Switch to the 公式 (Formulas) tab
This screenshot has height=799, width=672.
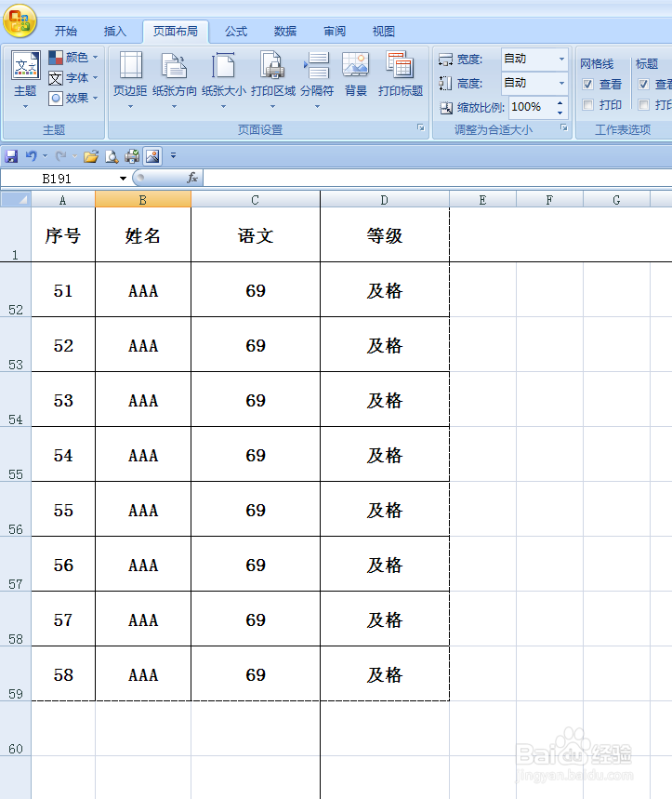click(236, 32)
